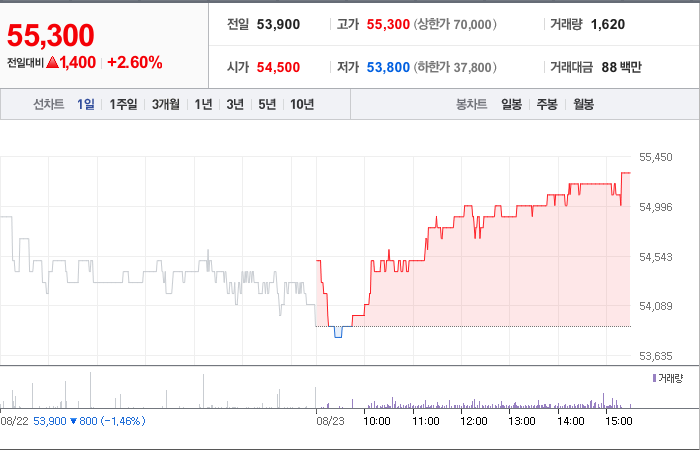Switch chart to 1주일 period
This screenshot has width=700, height=450.
(123, 104)
